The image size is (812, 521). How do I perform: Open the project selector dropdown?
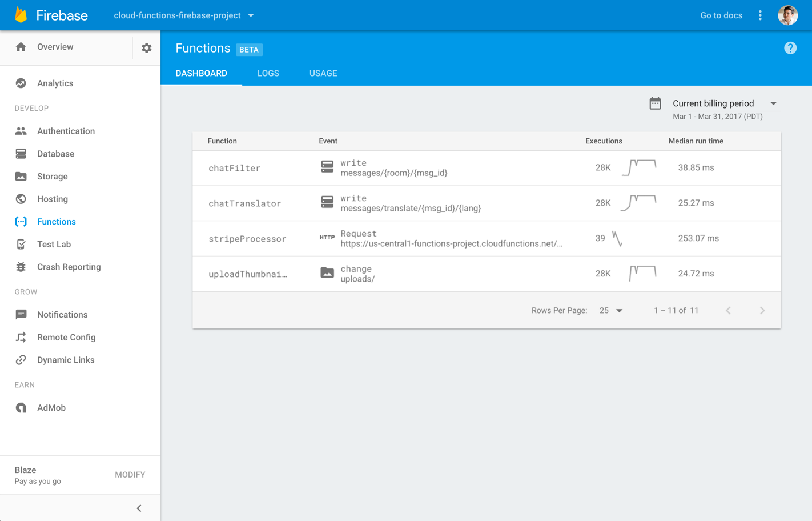click(184, 15)
